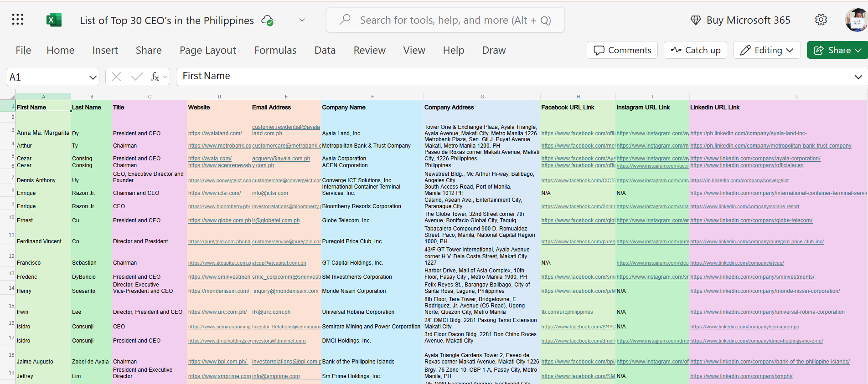Switch to the Page Layout tab
Image resolution: width=868 pixels, height=384 pixels.
click(x=208, y=50)
